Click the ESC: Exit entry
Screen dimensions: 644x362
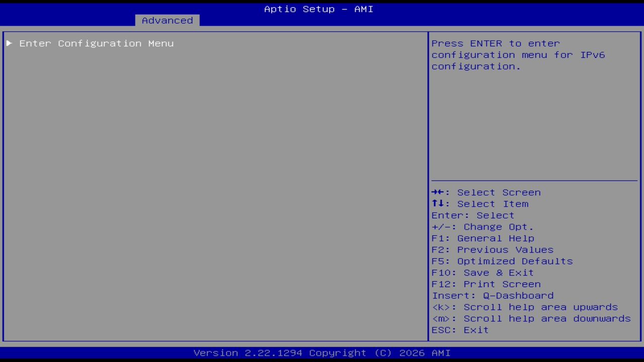459,330
